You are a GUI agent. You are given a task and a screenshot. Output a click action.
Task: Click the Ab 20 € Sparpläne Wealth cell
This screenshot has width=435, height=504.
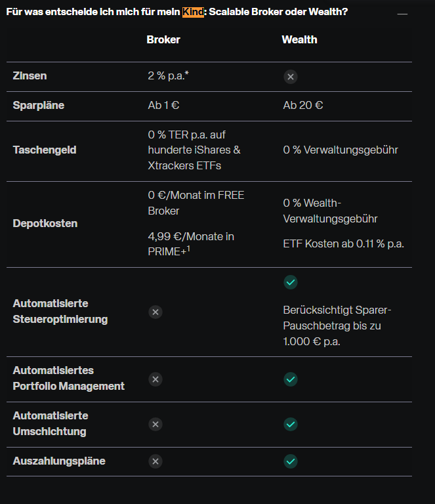point(303,106)
